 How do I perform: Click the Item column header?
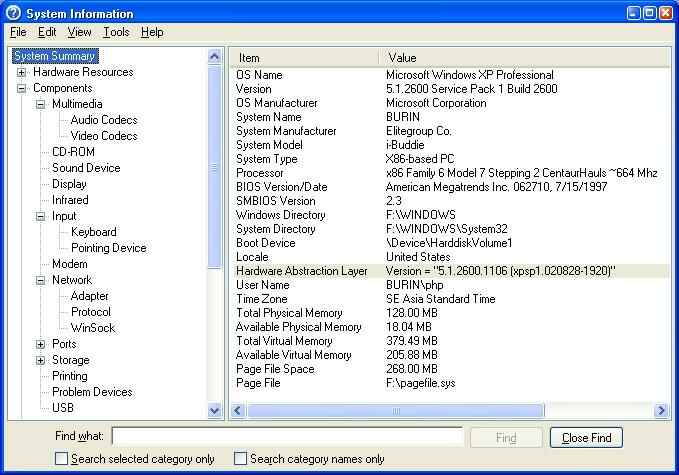pos(304,58)
